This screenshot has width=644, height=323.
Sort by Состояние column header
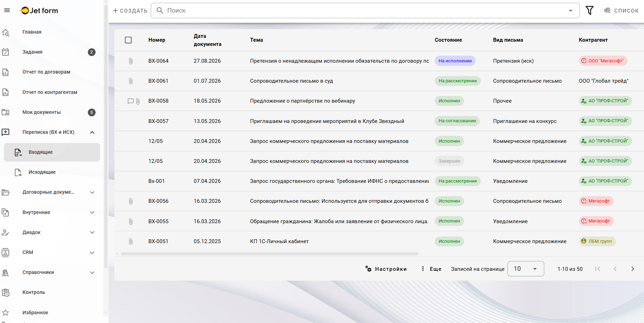448,40
